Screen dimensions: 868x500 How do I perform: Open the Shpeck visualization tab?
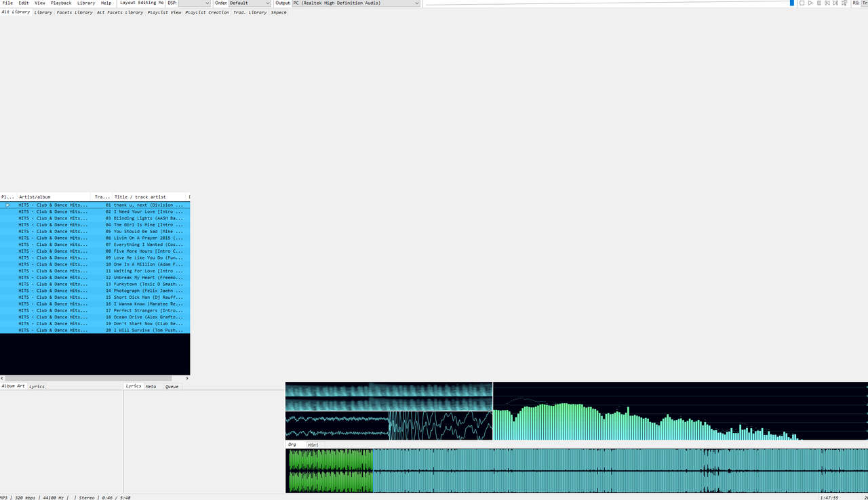pos(279,12)
